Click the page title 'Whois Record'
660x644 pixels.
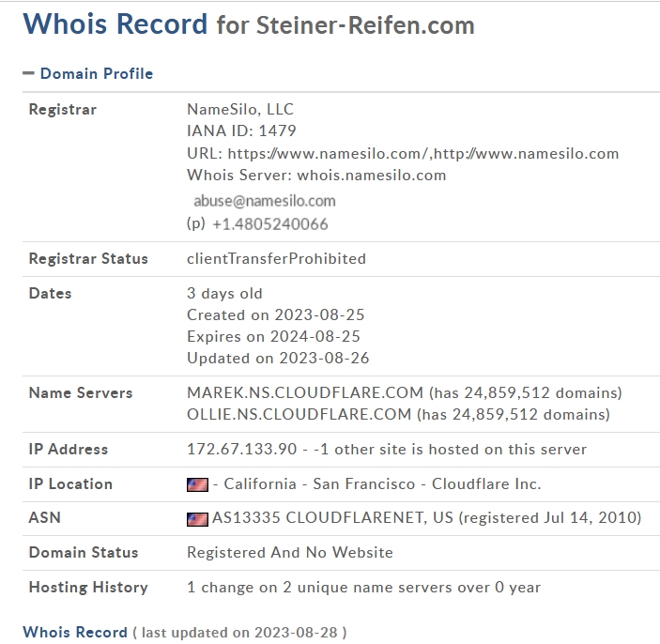tap(115, 24)
